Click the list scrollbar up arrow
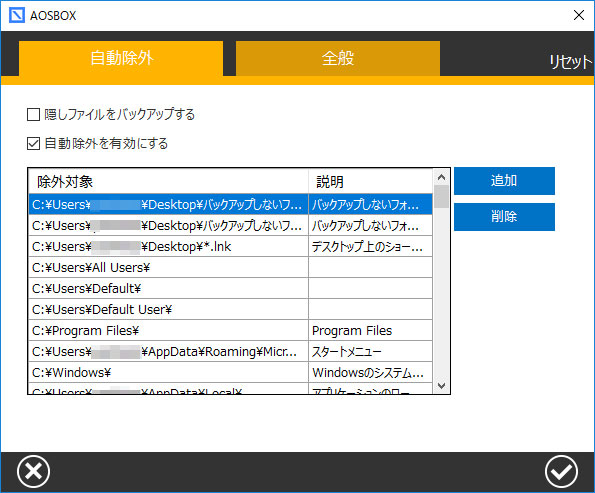 tap(441, 177)
